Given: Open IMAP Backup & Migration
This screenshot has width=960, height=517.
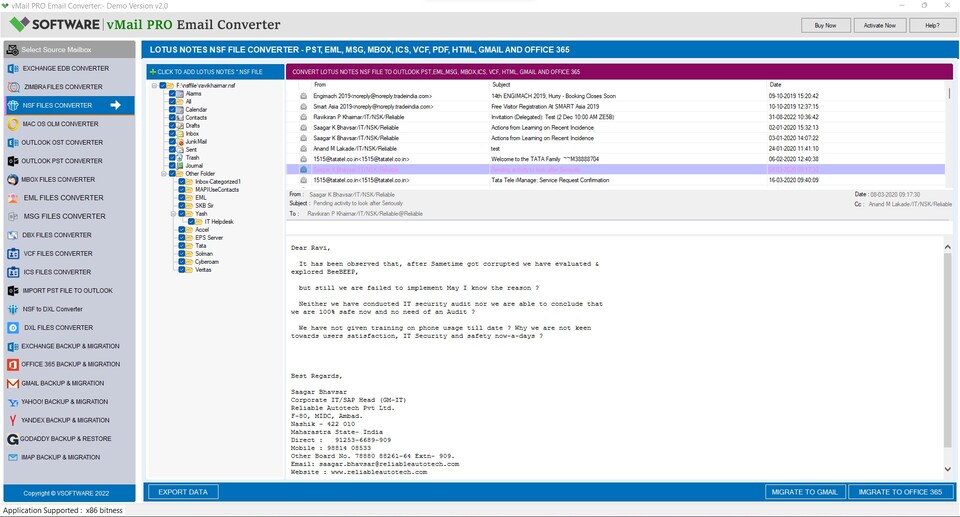Looking at the screenshot, I should click(x=61, y=458).
